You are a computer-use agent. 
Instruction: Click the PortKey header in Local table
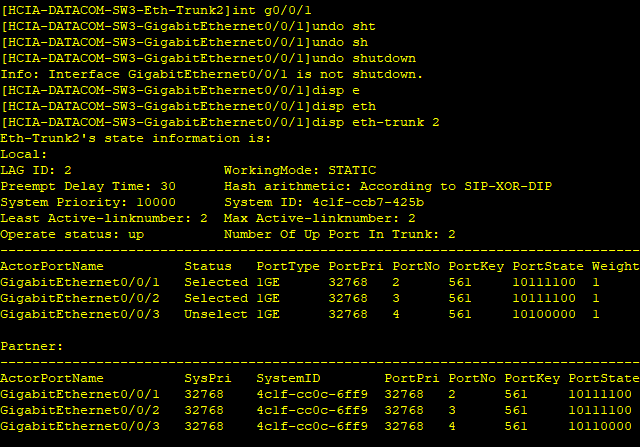(x=476, y=267)
